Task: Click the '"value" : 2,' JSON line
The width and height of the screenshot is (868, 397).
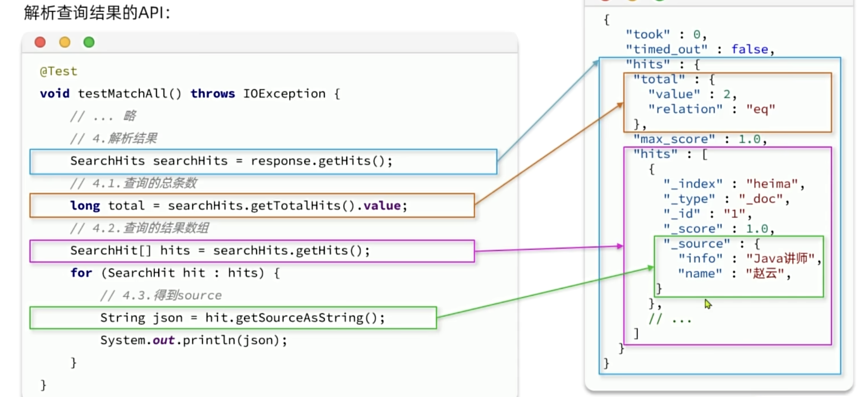Action: [692, 94]
